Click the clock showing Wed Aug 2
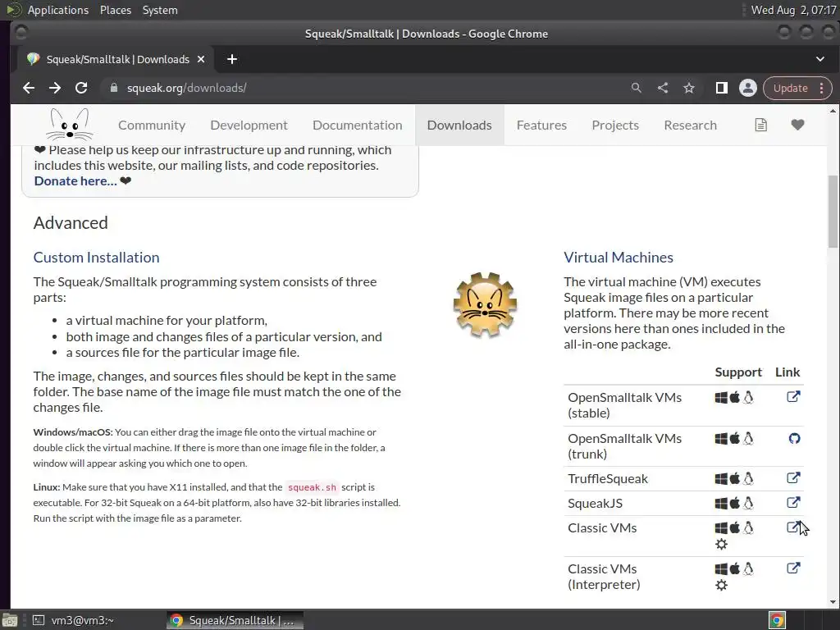 click(793, 10)
